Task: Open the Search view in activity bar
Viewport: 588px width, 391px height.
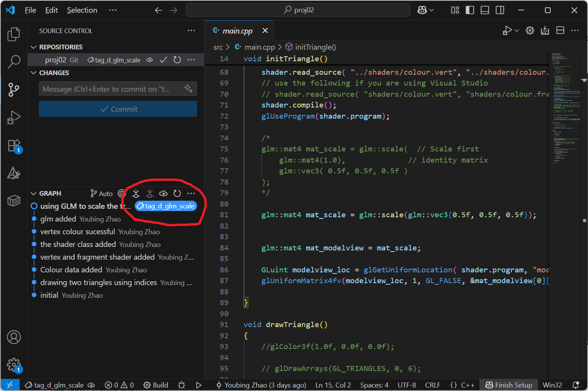Action: (x=14, y=62)
